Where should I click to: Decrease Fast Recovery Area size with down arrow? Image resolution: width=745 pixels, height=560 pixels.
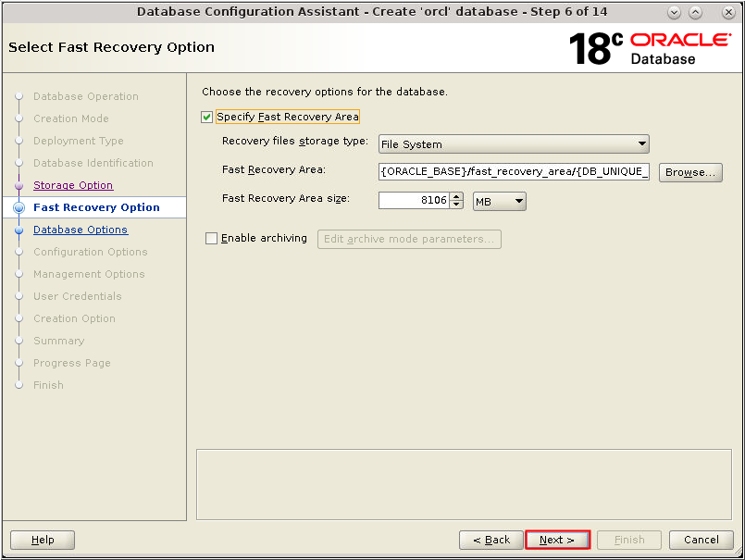456,205
